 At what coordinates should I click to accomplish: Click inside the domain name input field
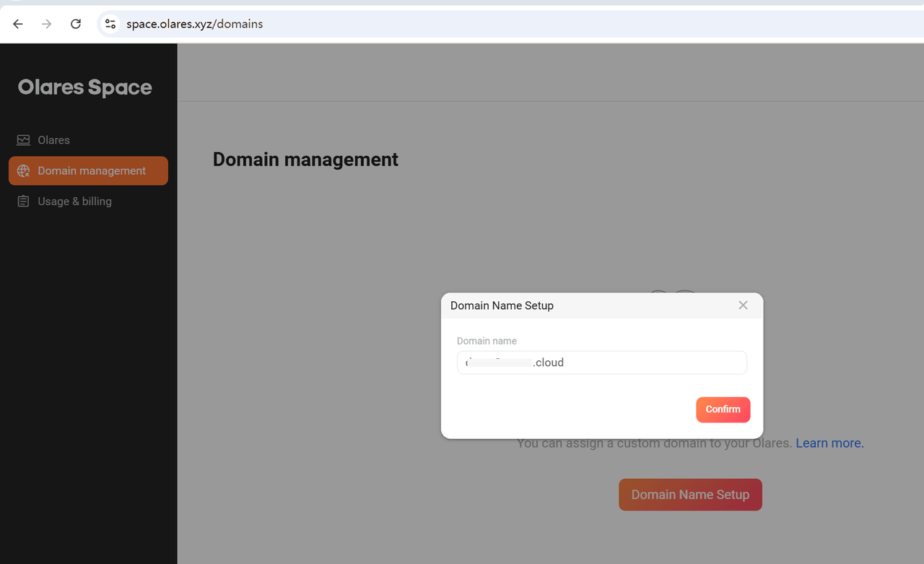point(602,362)
